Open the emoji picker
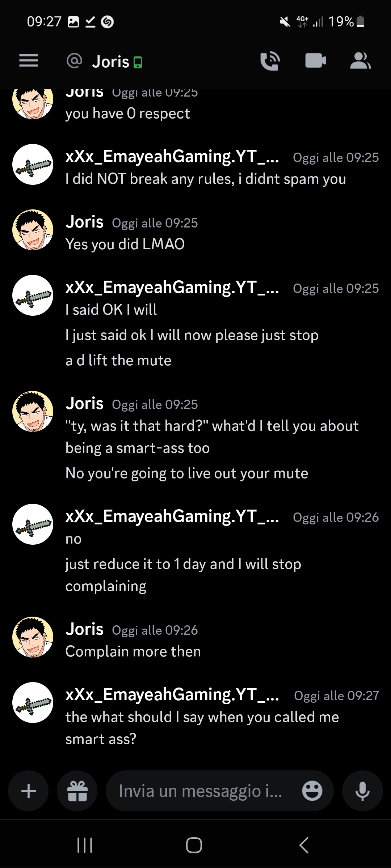The image size is (391, 868). tap(312, 791)
